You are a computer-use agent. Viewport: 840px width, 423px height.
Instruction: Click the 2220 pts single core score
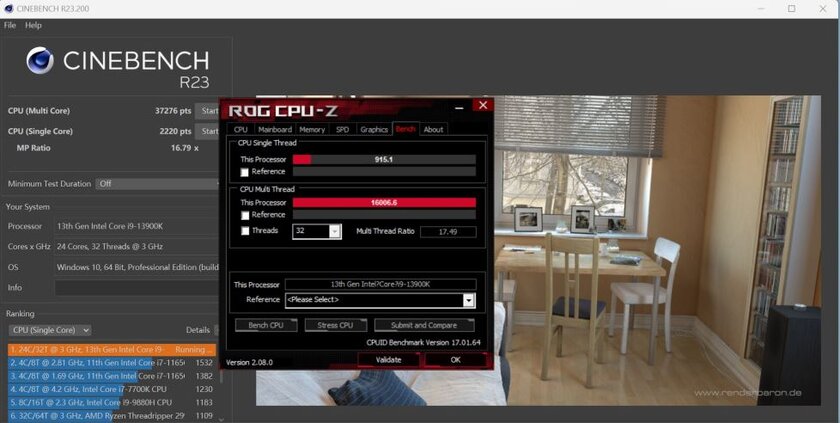coord(175,131)
